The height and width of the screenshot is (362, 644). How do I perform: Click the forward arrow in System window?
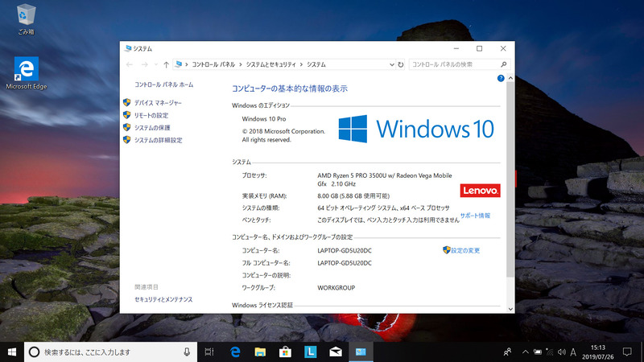coord(144,64)
